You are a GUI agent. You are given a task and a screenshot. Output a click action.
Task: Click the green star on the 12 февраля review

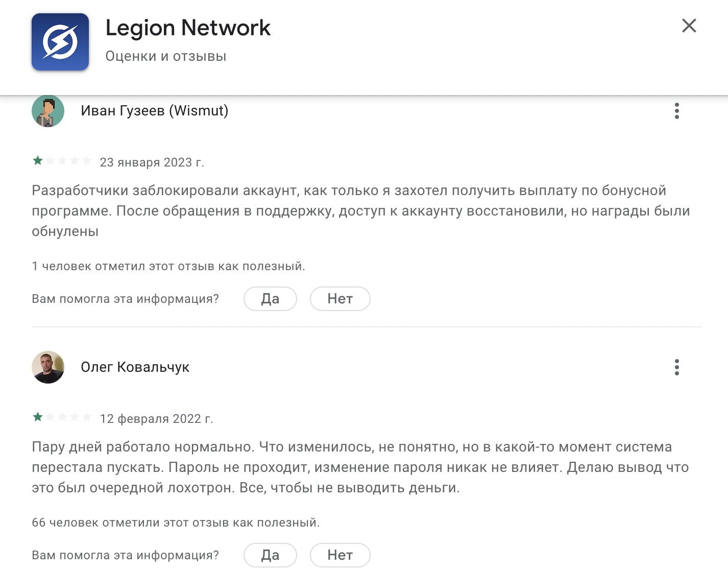point(38,417)
